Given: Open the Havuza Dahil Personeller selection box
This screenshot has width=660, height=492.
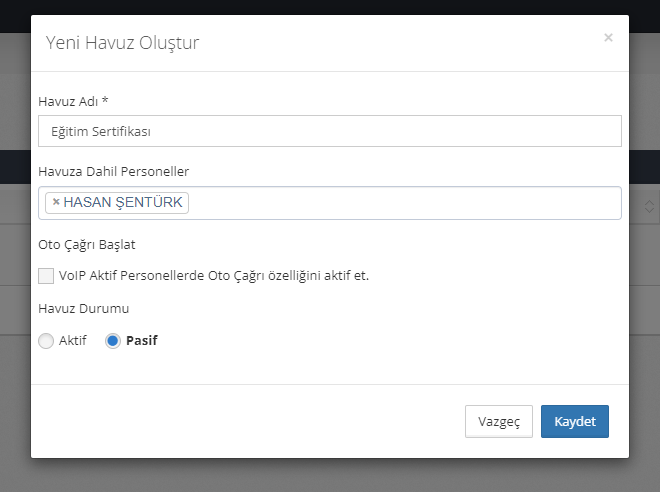Looking at the screenshot, I should [400, 203].
